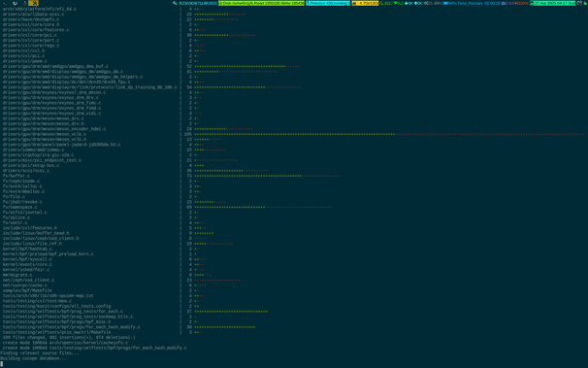The width and height of the screenshot is (588, 368).
Task: Click the line drivers/cxl/core/regs.c
Action: tap(31, 46)
